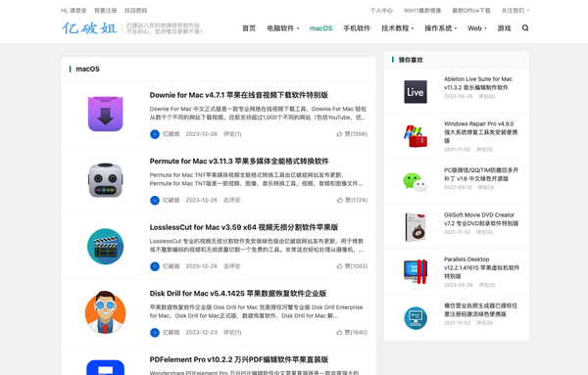Open the 个人中心 link
Viewport: 588px width, 375px height.
381,11
